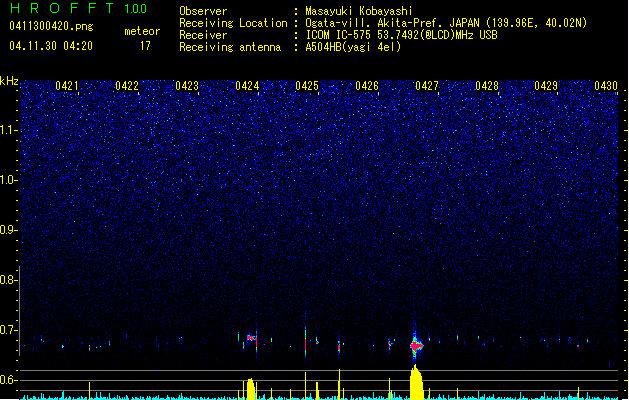629x400 pixels.
Task: Click time marker 0430
Action: coord(606,86)
